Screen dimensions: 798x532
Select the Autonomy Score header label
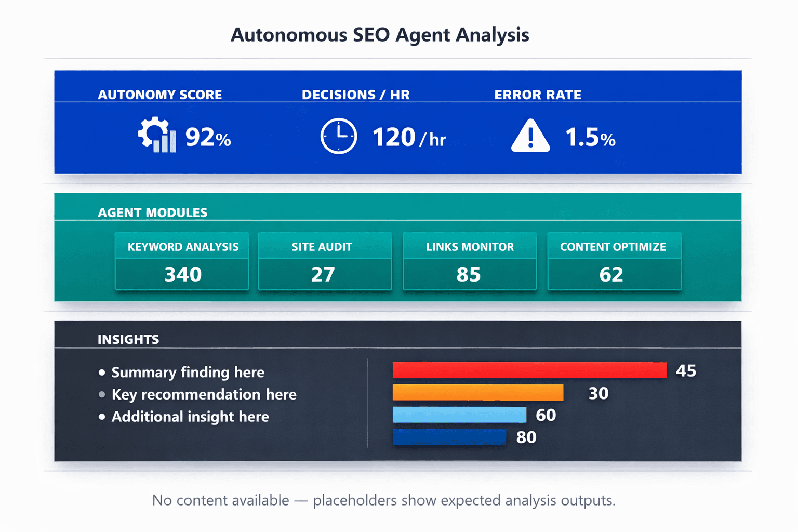coord(160,95)
